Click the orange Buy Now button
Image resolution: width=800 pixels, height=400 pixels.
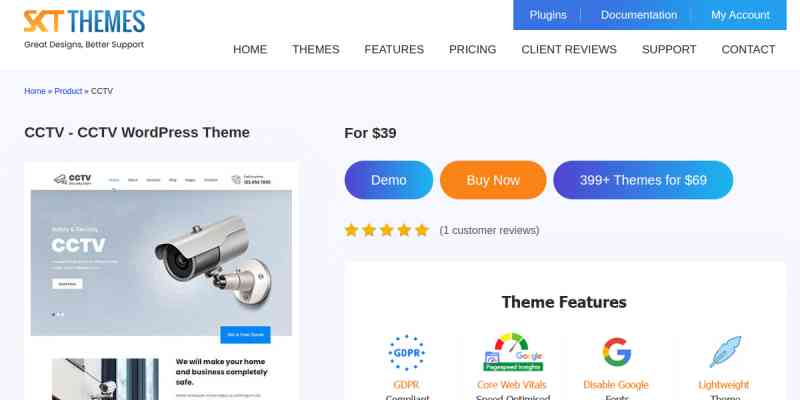pyautogui.click(x=493, y=180)
